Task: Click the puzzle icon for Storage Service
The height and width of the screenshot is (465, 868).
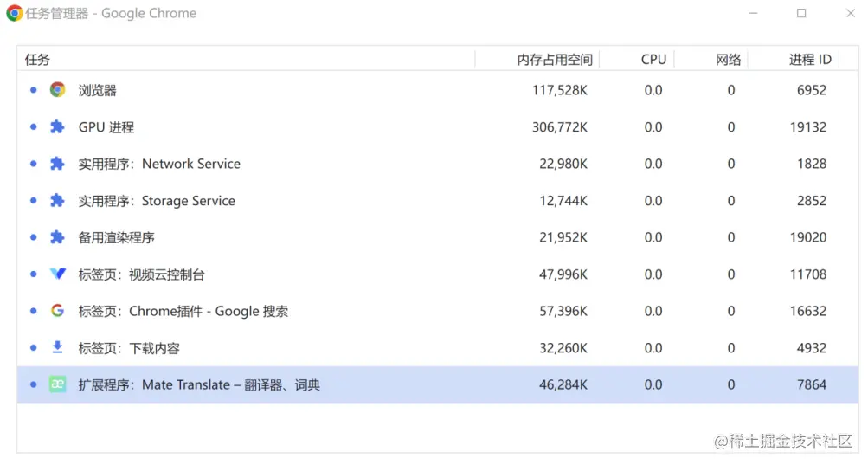Action: [57, 201]
